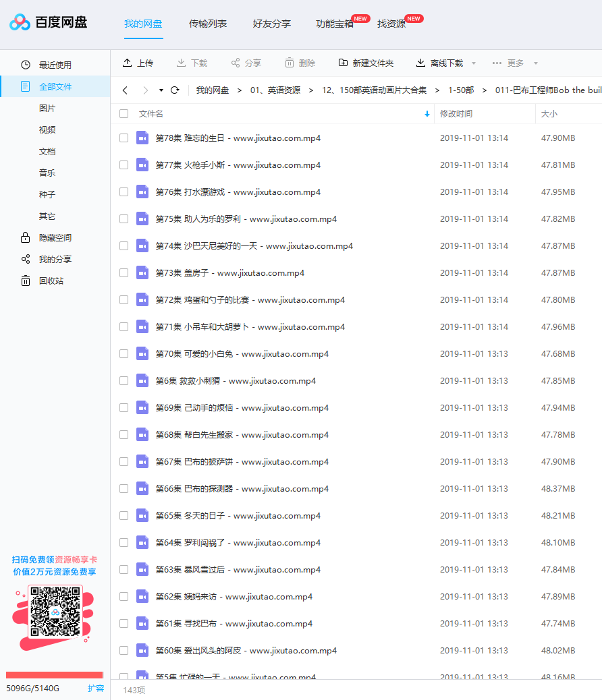Click the Baidu Netdisk logo
602x700 pixels.
[x=48, y=23]
